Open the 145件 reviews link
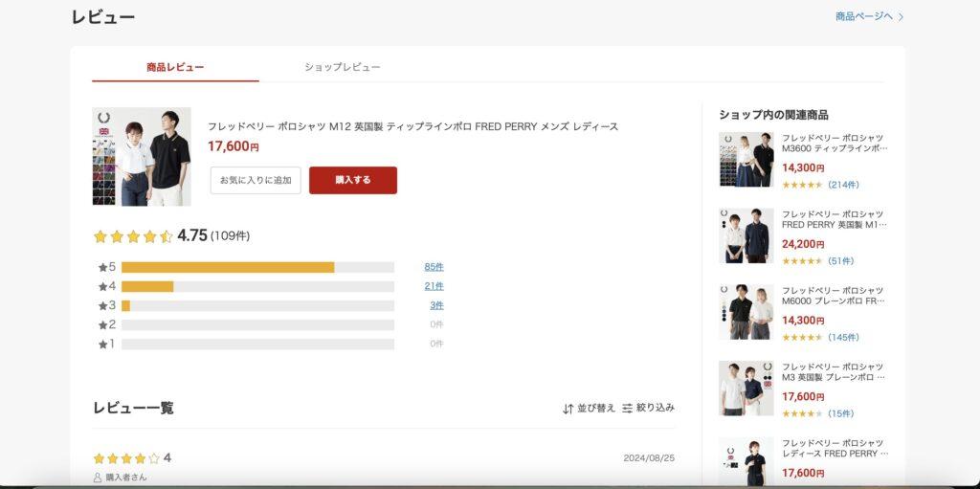The height and width of the screenshot is (489, 980). pyautogui.click(x=843, y=338)
